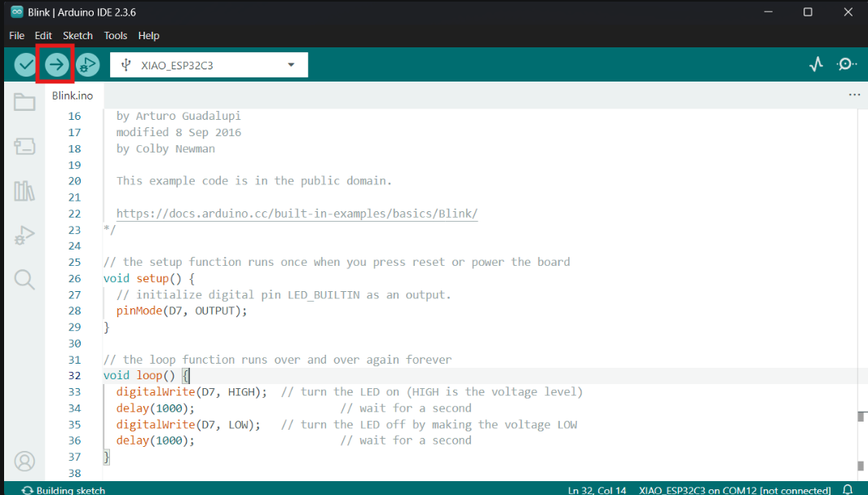Screen dimensions: 868x495
Task: Open the File menu
Action: coord(16,35)
